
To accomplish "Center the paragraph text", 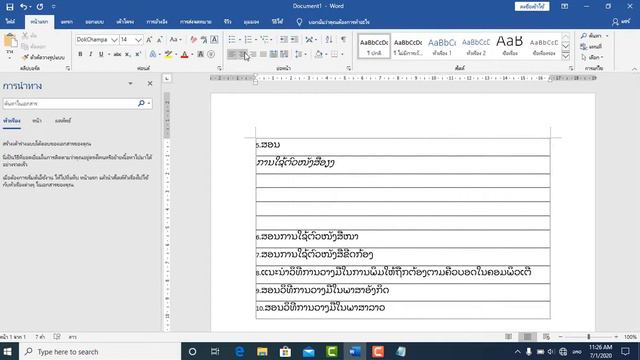I will (x=242, y=54).
